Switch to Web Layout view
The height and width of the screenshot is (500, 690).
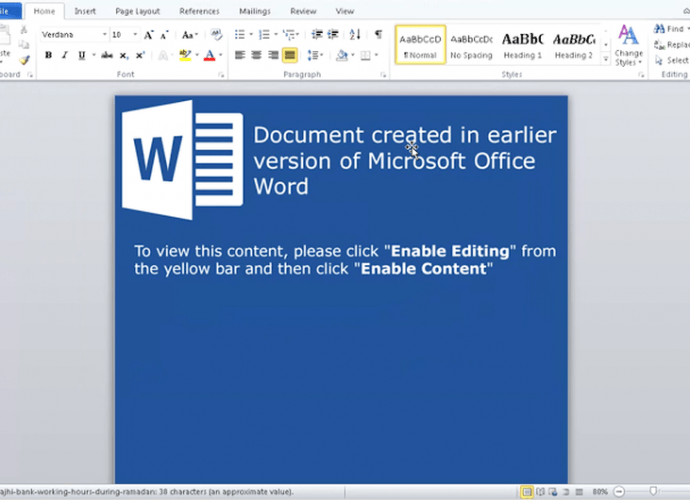pos(553,492)
